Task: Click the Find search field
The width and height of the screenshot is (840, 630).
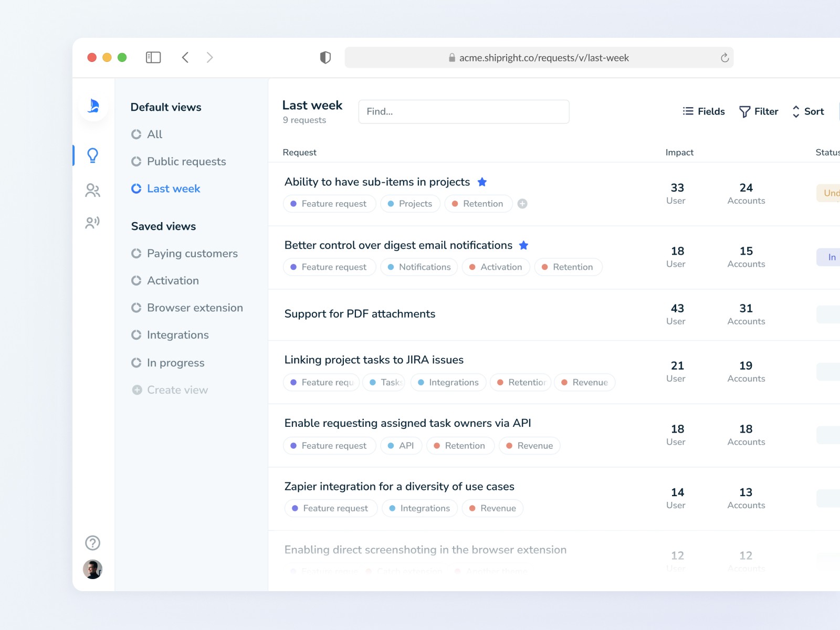Action: (x=464, y=112)
